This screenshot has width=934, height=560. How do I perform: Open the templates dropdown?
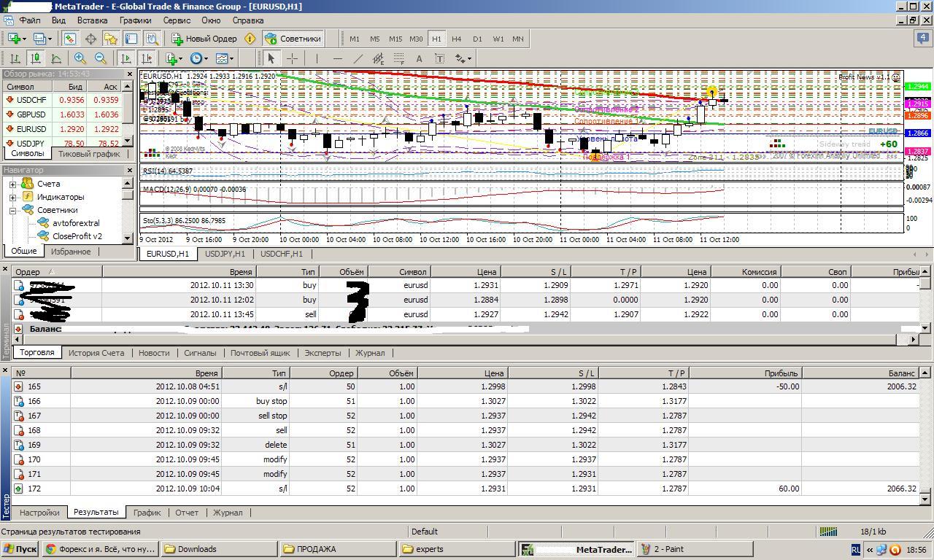tap(224, 58)
